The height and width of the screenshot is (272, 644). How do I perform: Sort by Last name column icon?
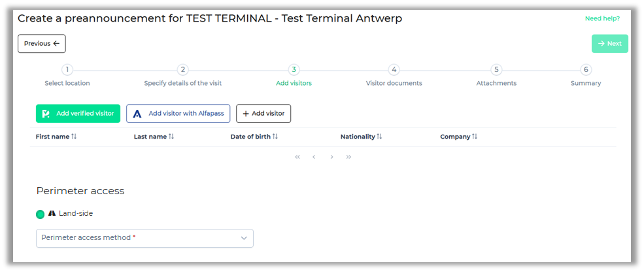click(171, 137)
